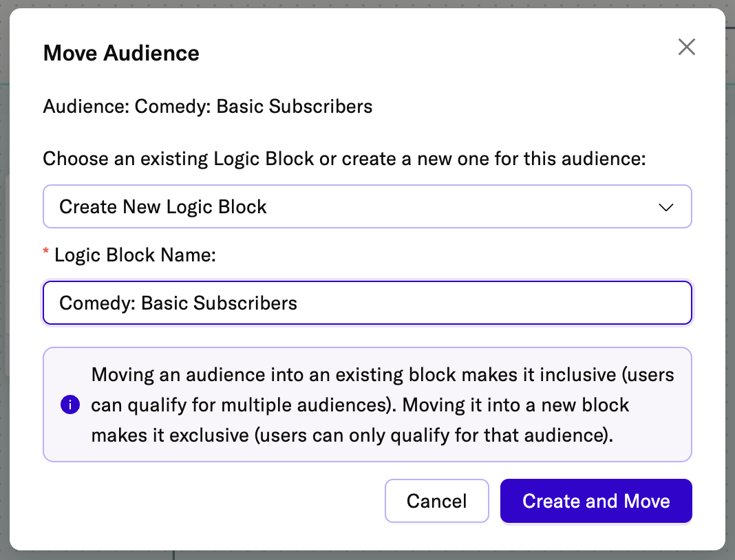Screen dimensions: 735x560
Task: Select the text Comedy: Basic Subscribers in the field
Action: (178, 302)
